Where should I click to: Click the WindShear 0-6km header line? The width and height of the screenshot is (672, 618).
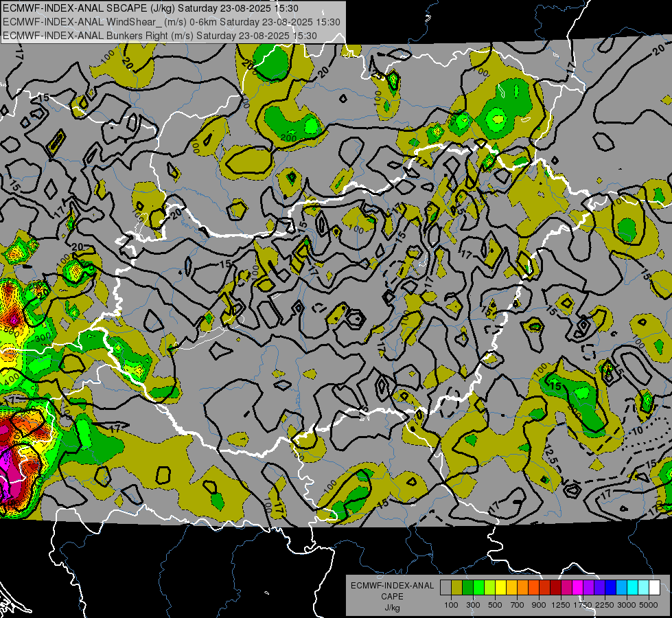(172, 22)
